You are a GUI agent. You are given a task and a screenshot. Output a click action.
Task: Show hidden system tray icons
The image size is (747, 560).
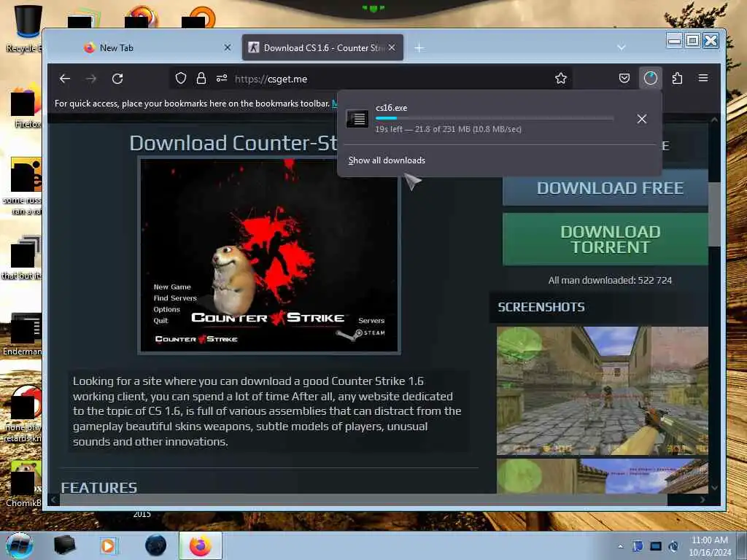620,546
